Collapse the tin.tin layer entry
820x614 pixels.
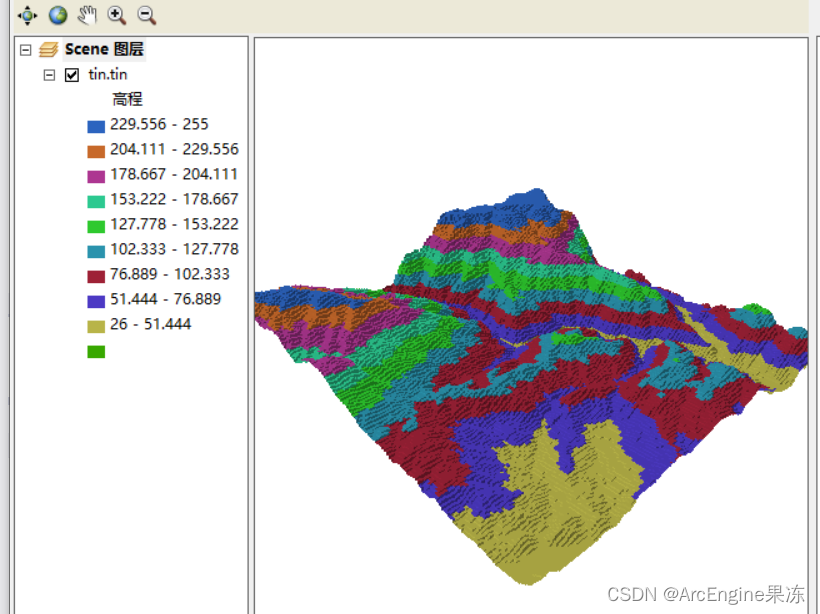click(48, 74)
